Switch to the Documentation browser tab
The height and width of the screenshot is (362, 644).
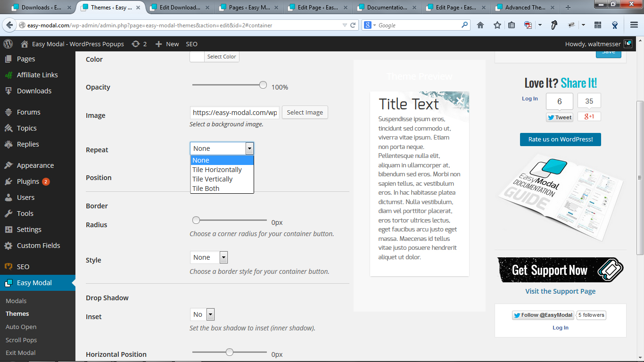pyautogui.click(x=387, y=8)
